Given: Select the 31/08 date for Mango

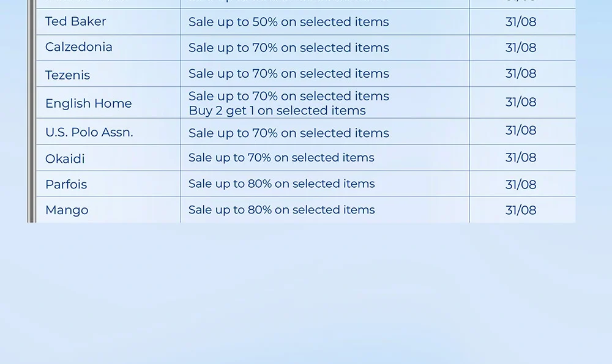Looking at the screenshot, I should (521, 210).
